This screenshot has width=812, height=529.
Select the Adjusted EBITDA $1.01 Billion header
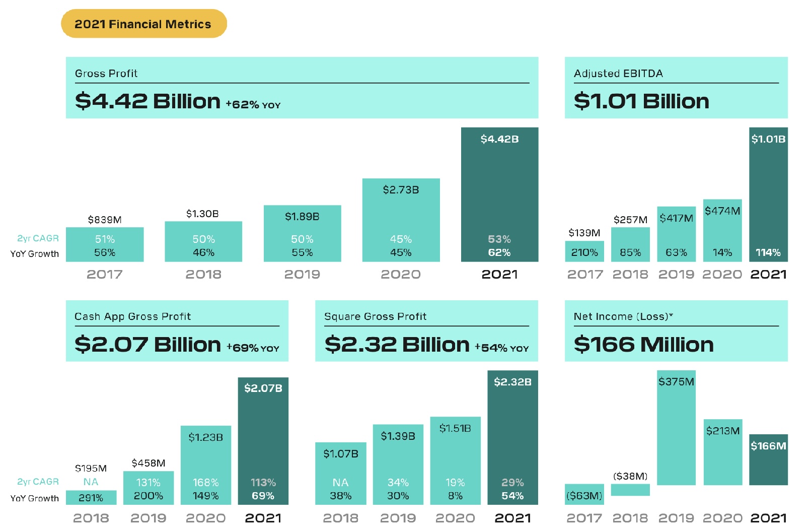(676, 88)
